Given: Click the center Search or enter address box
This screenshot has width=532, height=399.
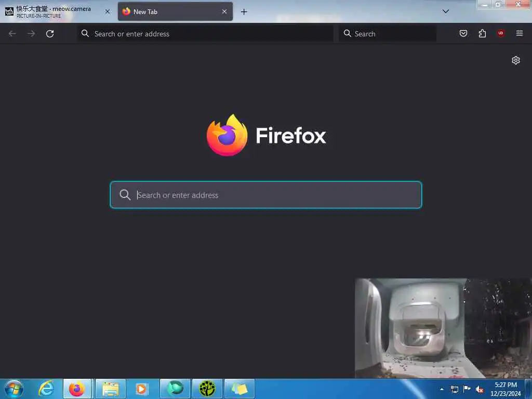Looking at the screenshot, I should [266, 195].
